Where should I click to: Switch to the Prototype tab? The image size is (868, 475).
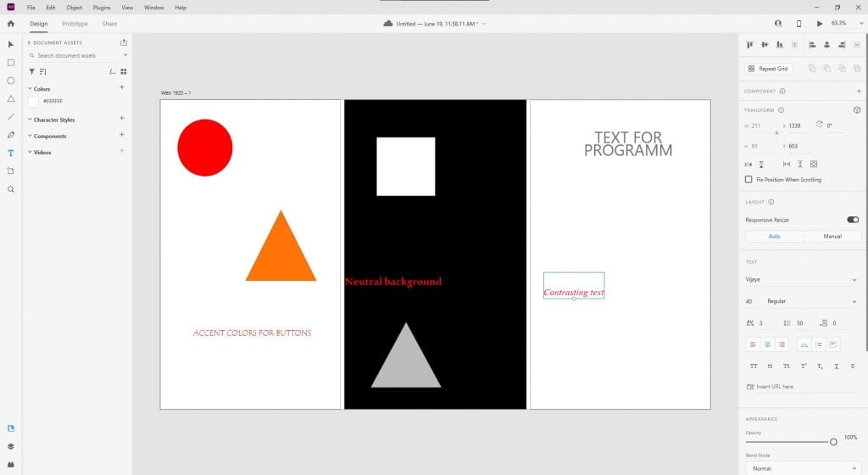pyautogui.click(x=75, y=24)
